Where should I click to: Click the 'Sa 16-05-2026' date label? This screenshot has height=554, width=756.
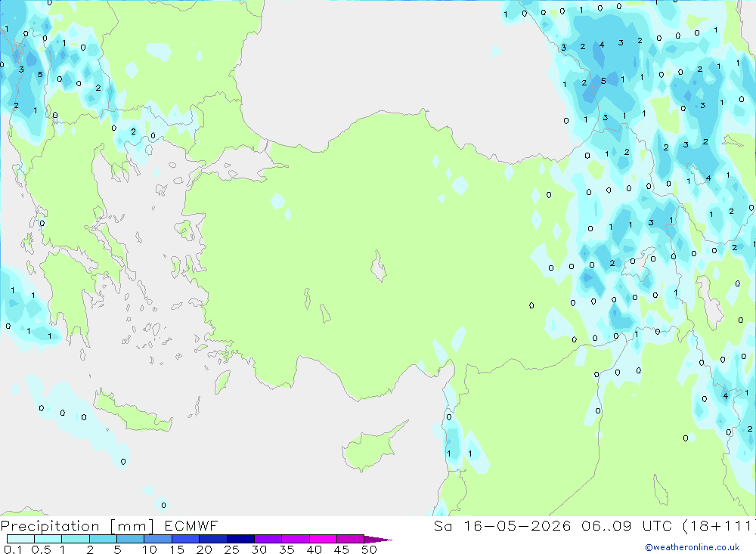pos(502,525)
